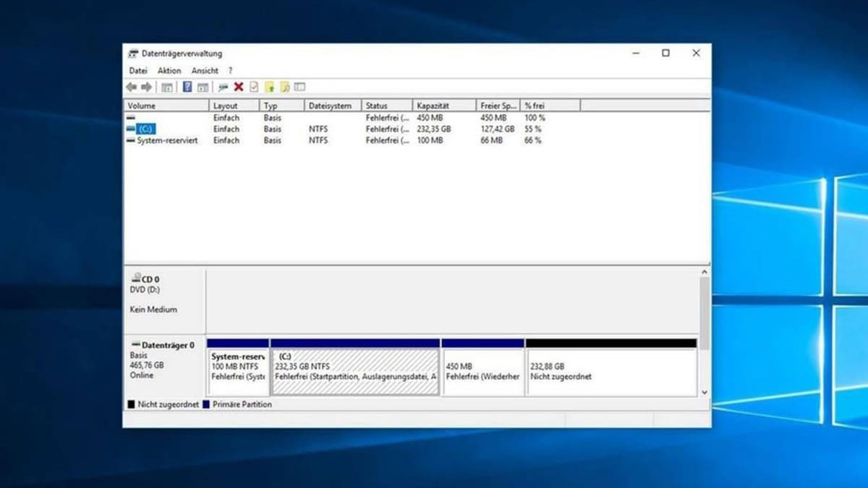The width and height of the screenshot is (868, 488).
Task: Sort by the Layout column header
Action: 234,106
